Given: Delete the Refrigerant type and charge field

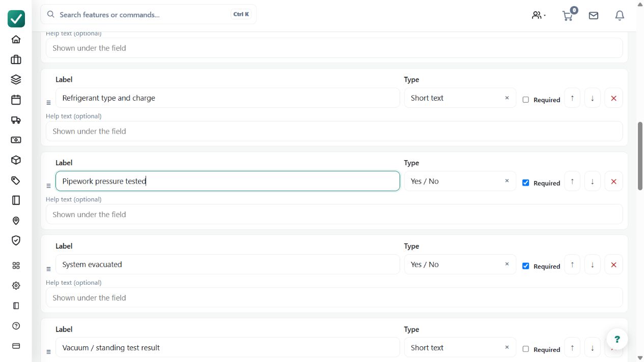Looking at the screenshot, I should (x=613, y=98).
